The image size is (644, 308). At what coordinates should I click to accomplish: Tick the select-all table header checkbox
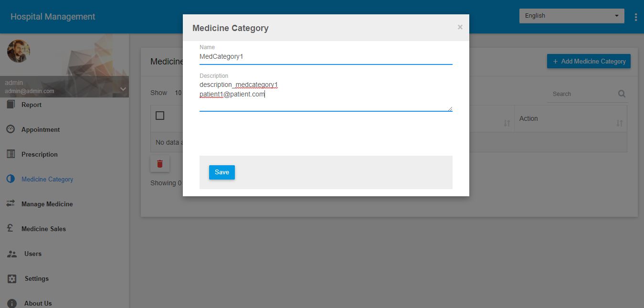click(160, 116)
